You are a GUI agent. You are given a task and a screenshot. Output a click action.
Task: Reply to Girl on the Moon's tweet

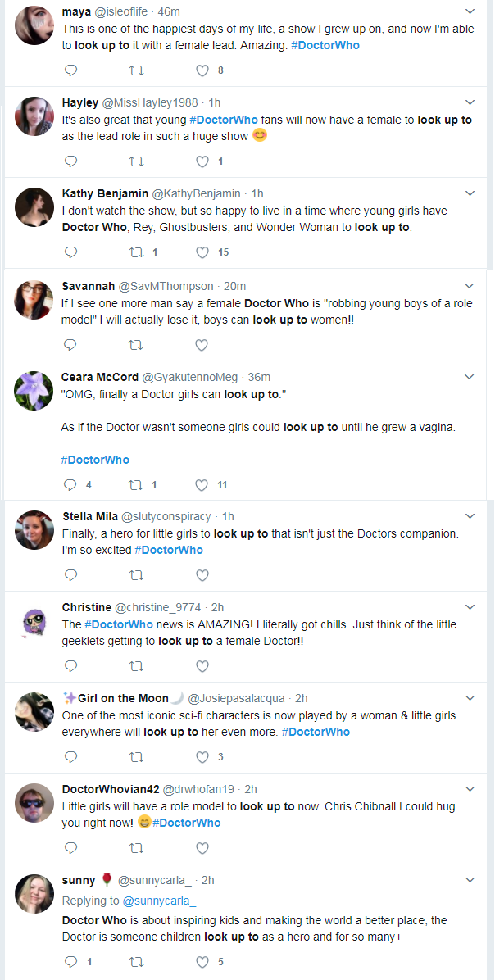coord(70,757)
